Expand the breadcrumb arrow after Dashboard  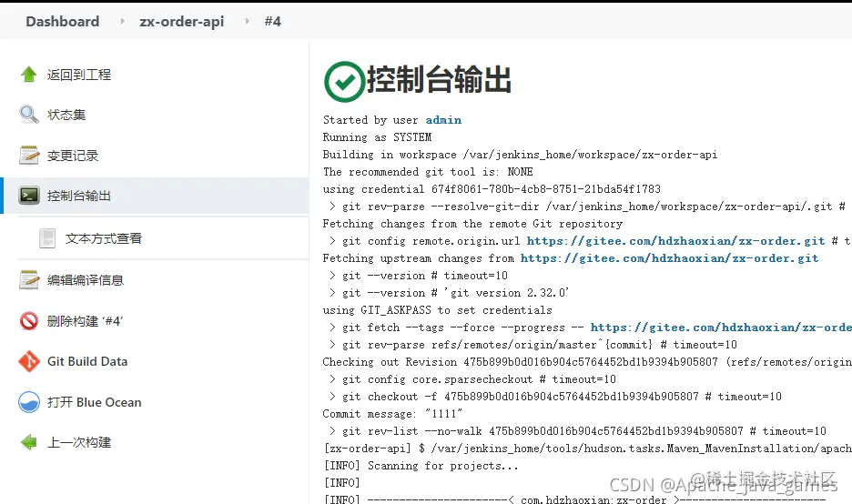tap(122, 21)
